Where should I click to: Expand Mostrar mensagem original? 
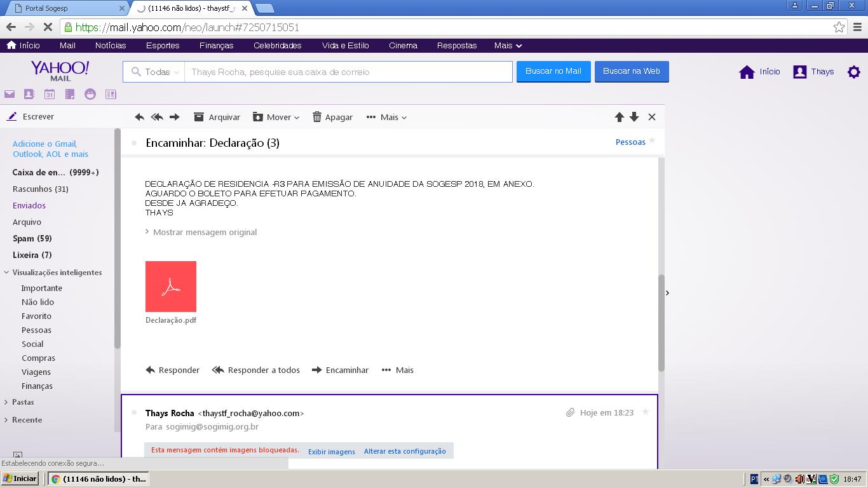pos(205,232)
